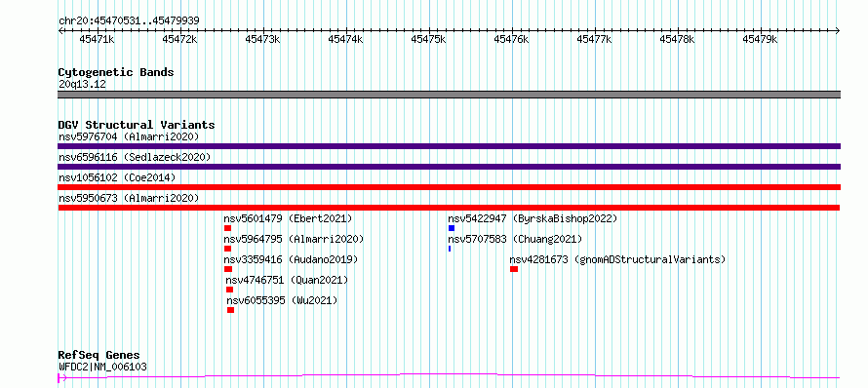Click the 20q13.12 band label
The height and width of the screenshot is (388, 868).
[x=82, y=85]
